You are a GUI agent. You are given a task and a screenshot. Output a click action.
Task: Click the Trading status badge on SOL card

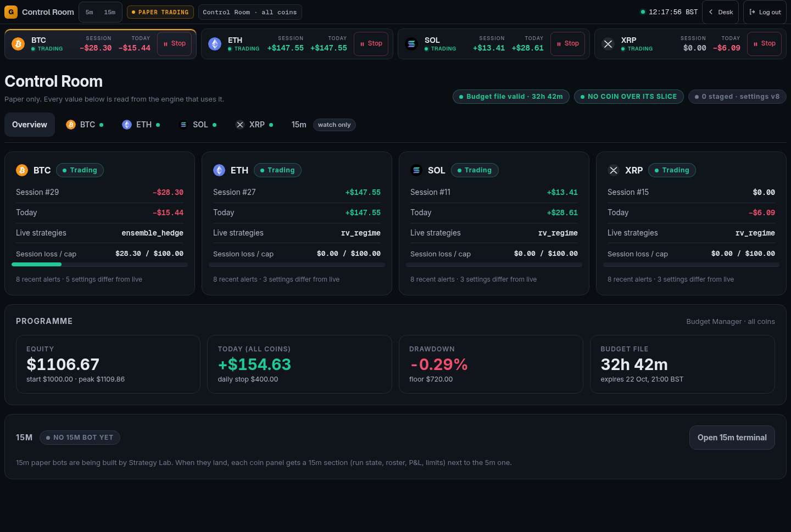coord(475,170)
